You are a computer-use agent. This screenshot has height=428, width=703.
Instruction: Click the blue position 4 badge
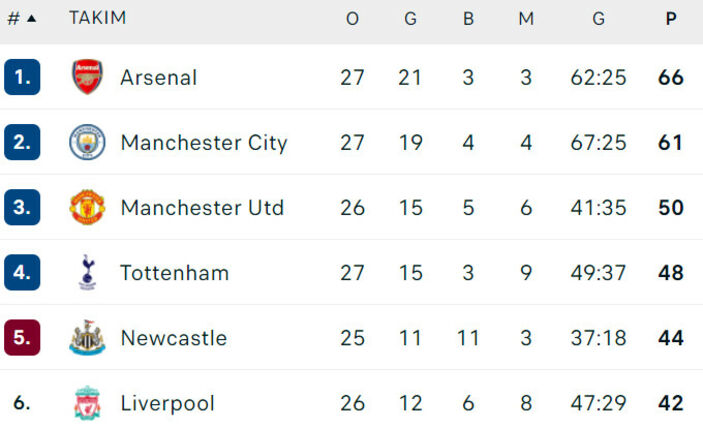pos(22,273)
